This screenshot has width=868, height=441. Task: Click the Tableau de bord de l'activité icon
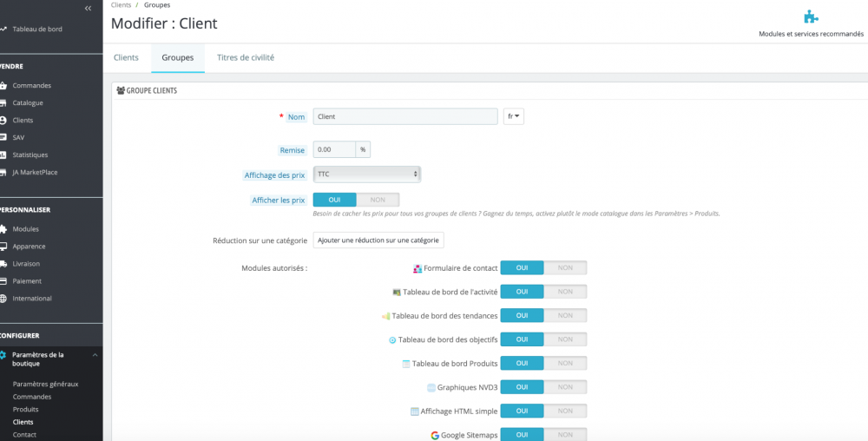(x=397, y=293)
